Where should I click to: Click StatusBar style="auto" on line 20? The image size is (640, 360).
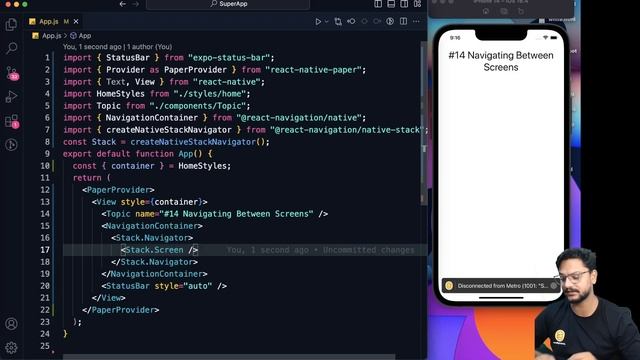coord(164,286)
